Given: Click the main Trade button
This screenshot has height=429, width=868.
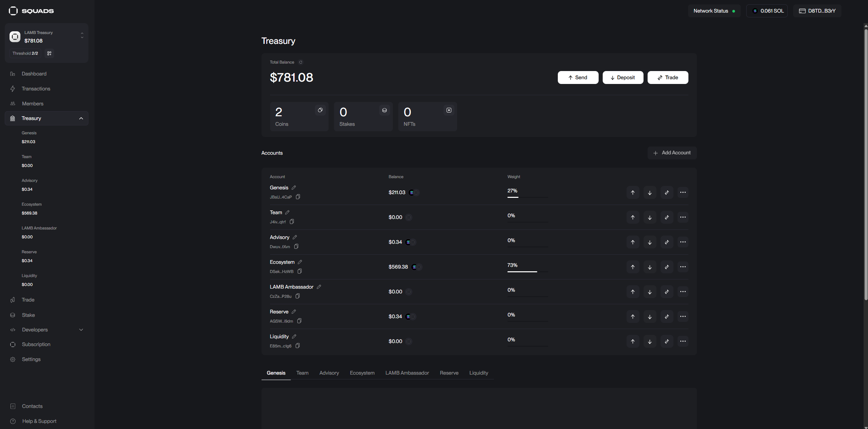Looking at the screenshot, I should 668,78.
